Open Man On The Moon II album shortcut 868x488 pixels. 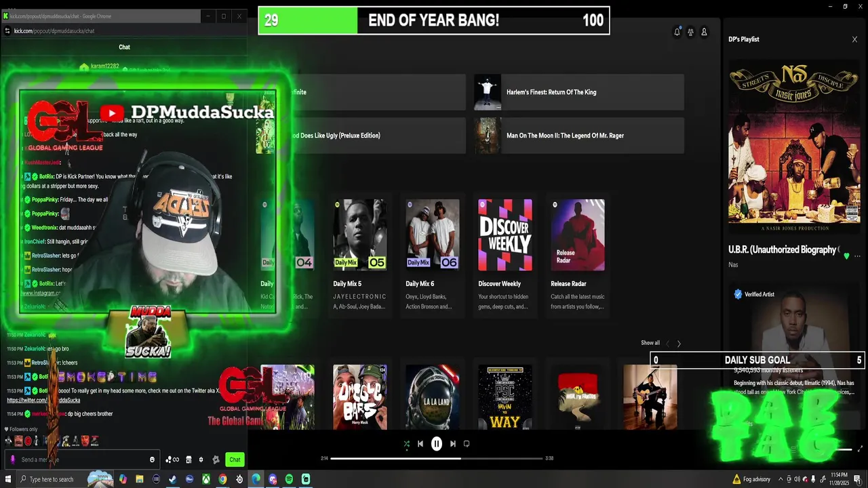tap(578, 136)
